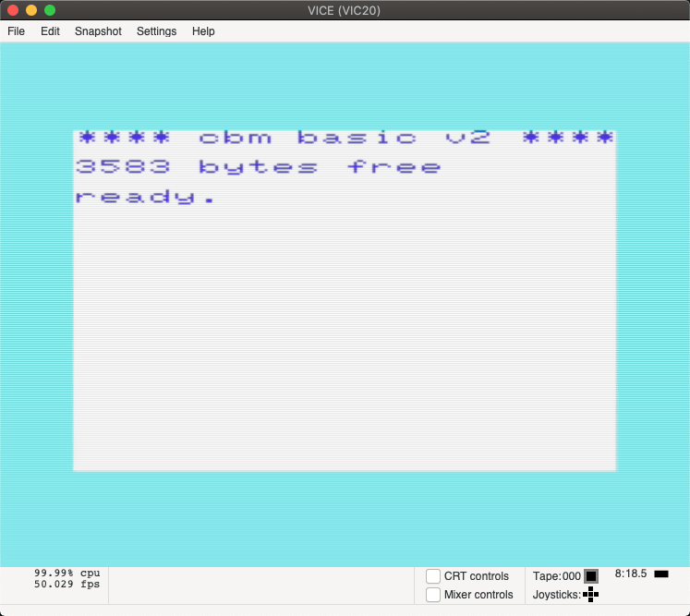Click the Tape:000 counter label
This screenshot has height=616, width=690.
coord(557,576)
